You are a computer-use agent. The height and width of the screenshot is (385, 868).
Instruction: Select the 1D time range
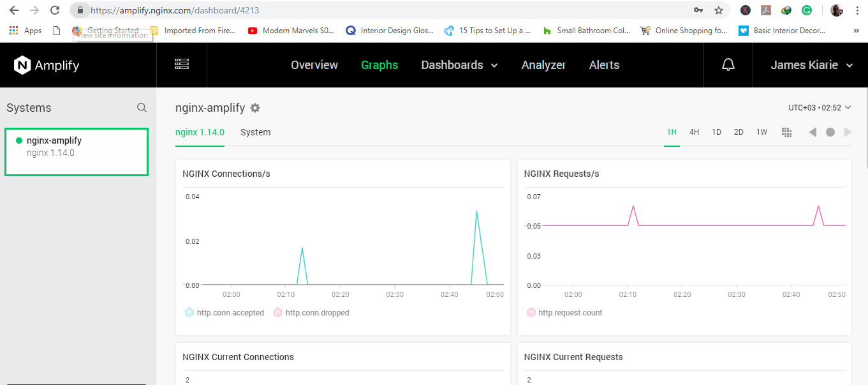[716, 132]
